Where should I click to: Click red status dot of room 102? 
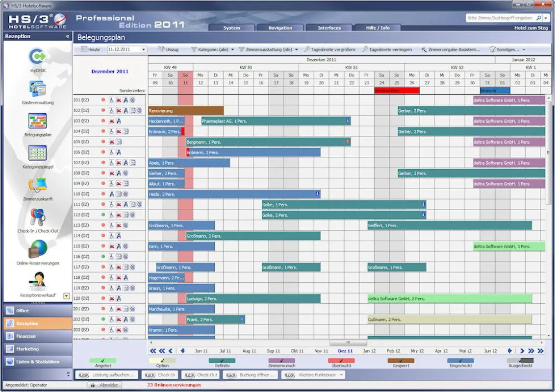pos(103,110)
